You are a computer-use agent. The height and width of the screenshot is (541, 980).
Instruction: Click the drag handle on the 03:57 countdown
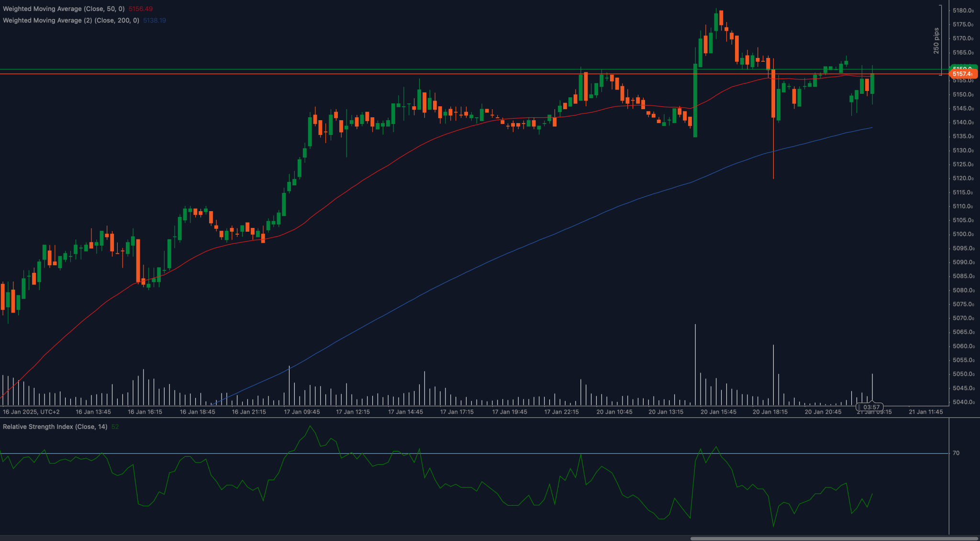pyautogui.click(x=859, y=407)
